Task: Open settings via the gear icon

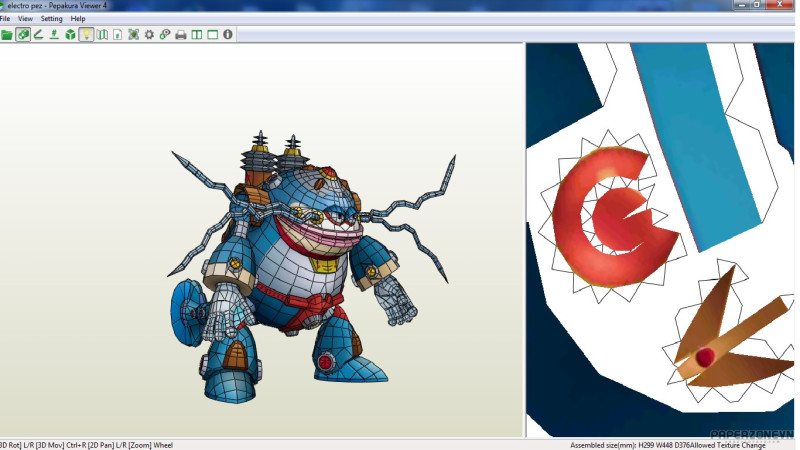Action: click(x=149, y=35)
